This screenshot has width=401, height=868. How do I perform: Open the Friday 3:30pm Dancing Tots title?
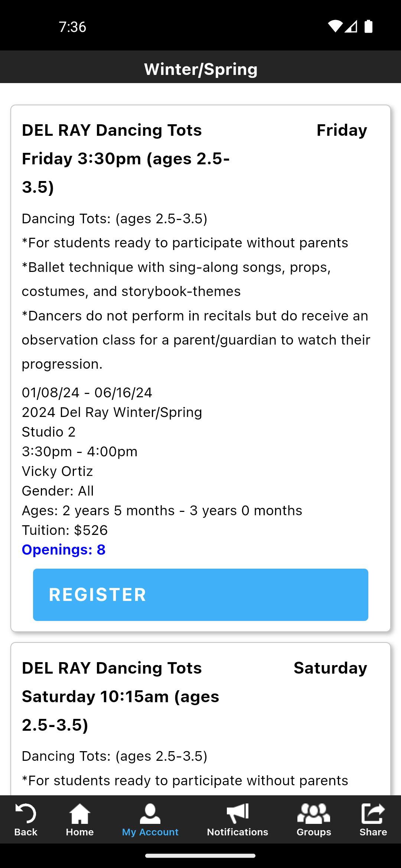126,158
